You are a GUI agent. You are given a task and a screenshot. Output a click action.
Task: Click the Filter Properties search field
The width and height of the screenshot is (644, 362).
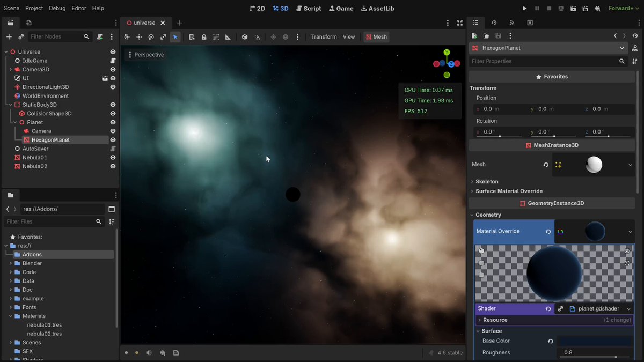[x=544, y=61]
